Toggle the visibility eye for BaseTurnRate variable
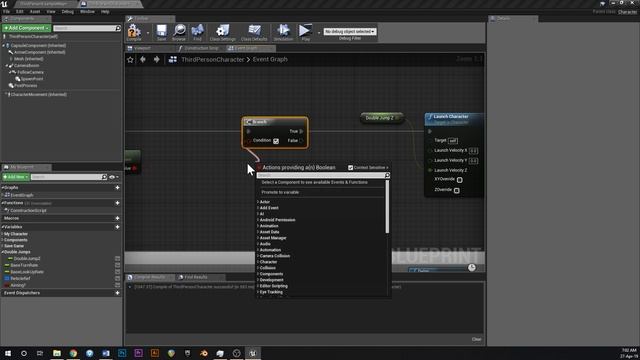 pos(118,265)
